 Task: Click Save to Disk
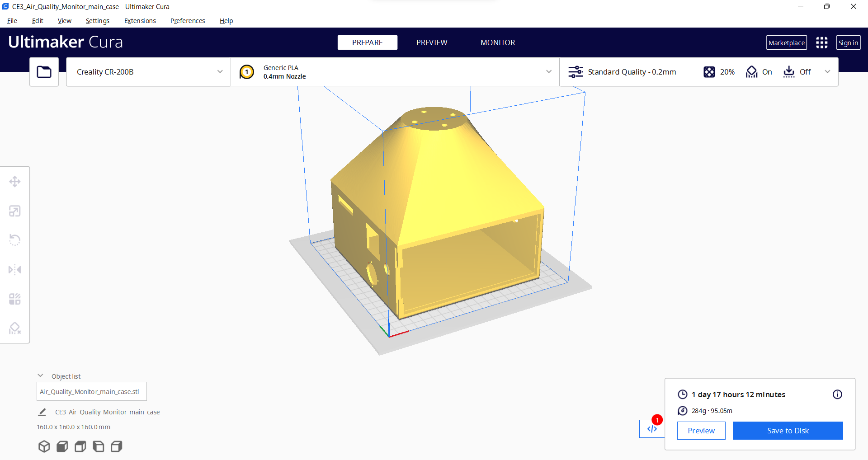pos(788,431)
